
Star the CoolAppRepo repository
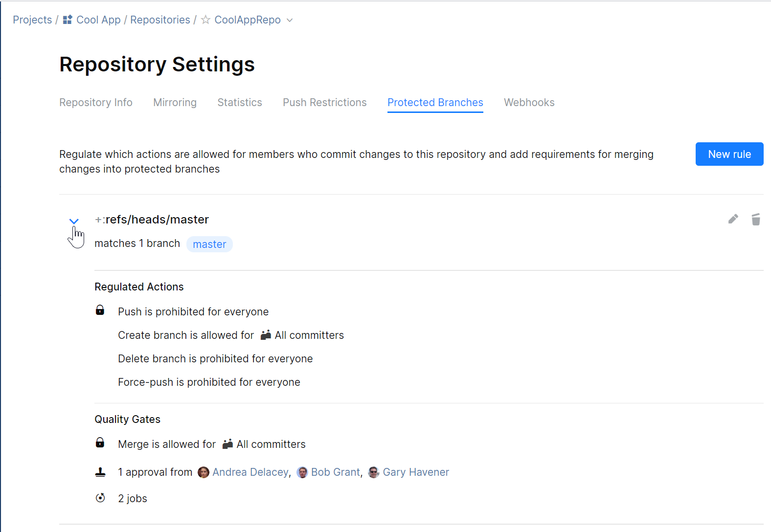point(206,20)
